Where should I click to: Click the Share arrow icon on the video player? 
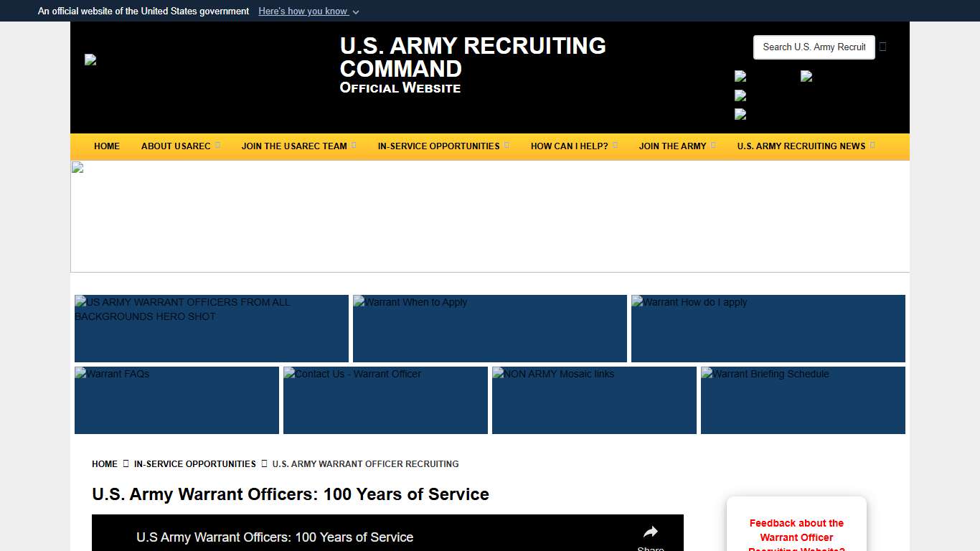point(650,532)
